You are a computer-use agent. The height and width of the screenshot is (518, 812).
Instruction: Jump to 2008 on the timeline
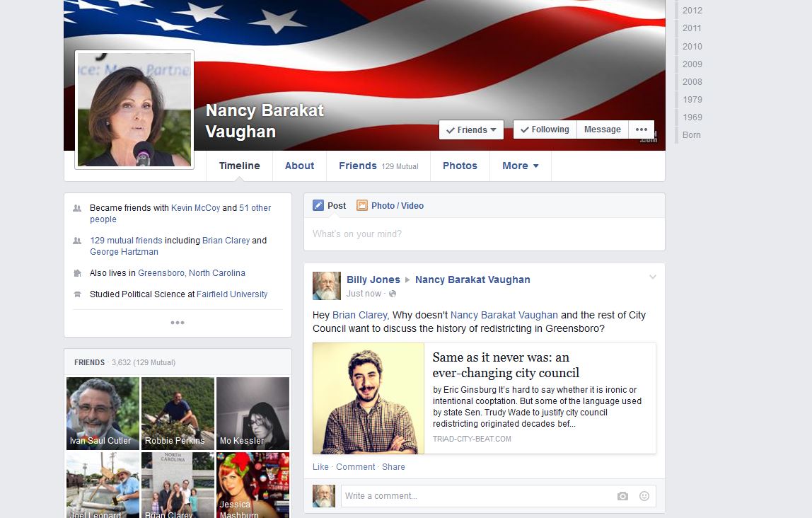point(692,82)
